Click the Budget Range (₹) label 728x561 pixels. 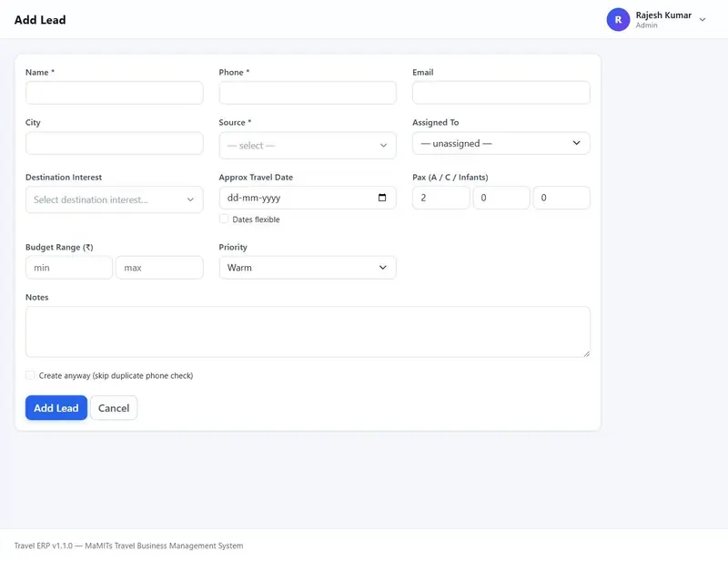pos(59,248)
